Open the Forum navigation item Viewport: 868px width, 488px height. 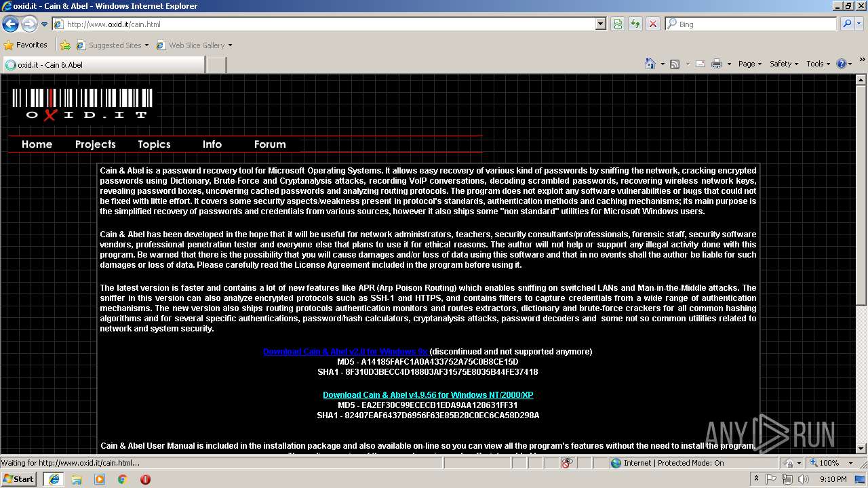pyautogui.click(x=270, y=144)
